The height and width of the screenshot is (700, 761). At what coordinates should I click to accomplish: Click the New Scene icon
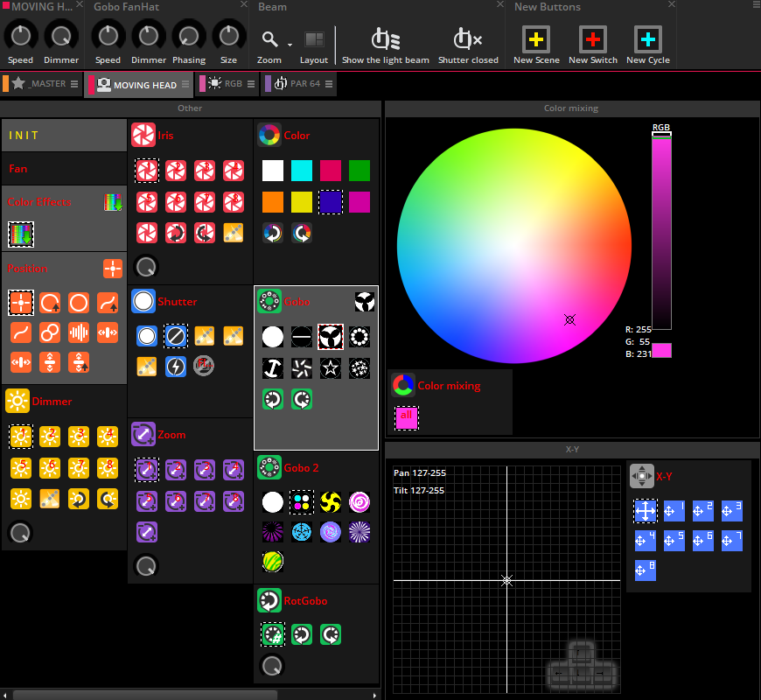click(x=535, y=39)
